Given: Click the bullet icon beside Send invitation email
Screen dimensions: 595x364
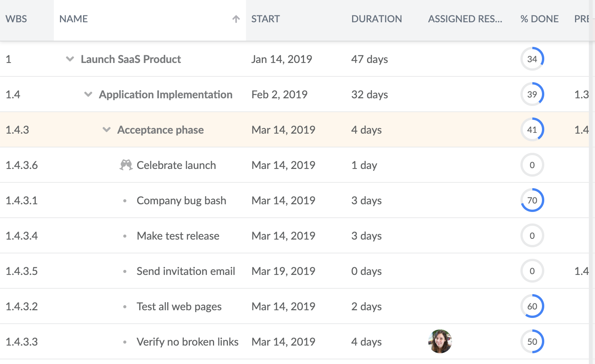Looking at the screenshot, I should pyautogui.click(x=125, y=271).
